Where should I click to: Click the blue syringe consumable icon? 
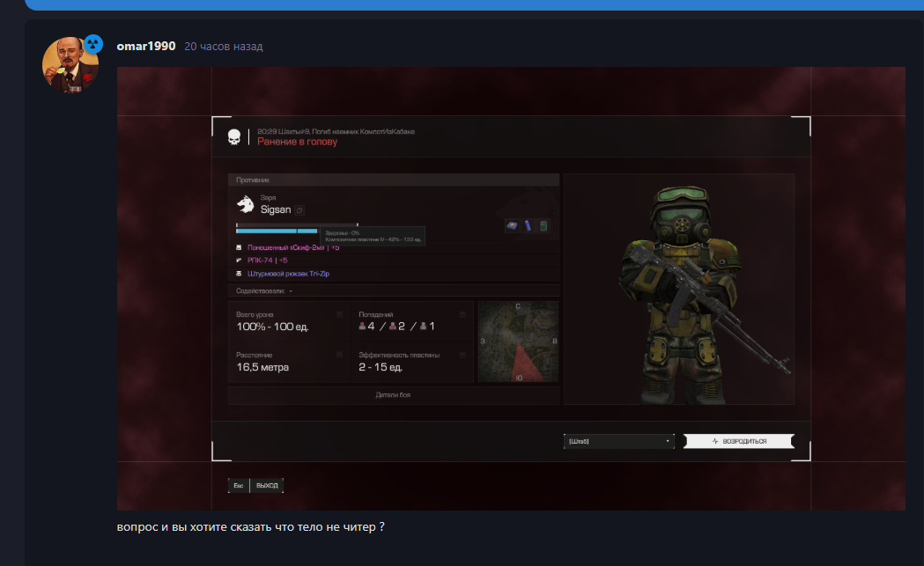click(x=528, y=225)
